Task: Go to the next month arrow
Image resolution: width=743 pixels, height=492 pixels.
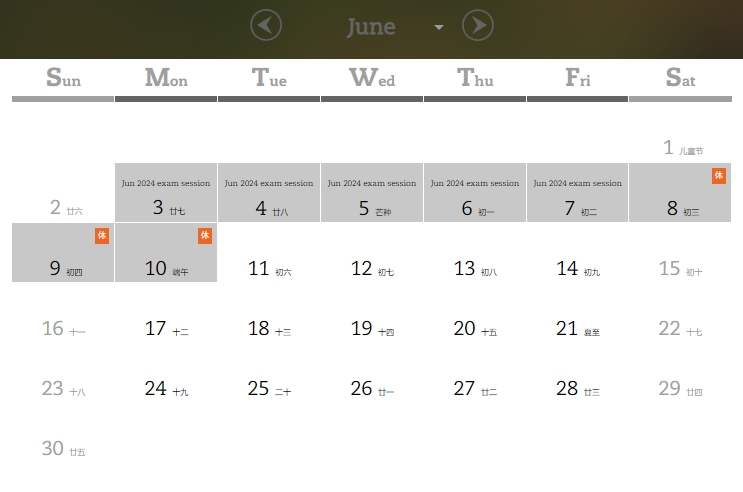Action: tap(478, 25)
